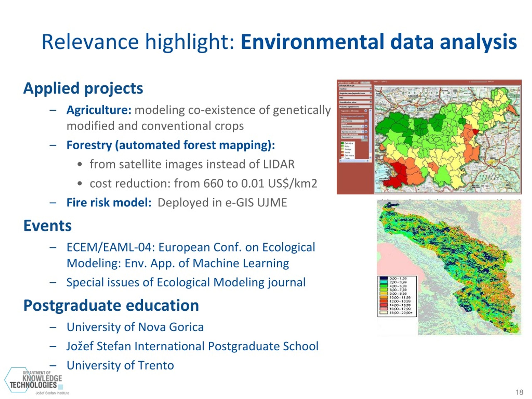Click the 'Iskanje lokacije' header in GIS sidebar
Screen dimensions: 532x399
(355, 86)
